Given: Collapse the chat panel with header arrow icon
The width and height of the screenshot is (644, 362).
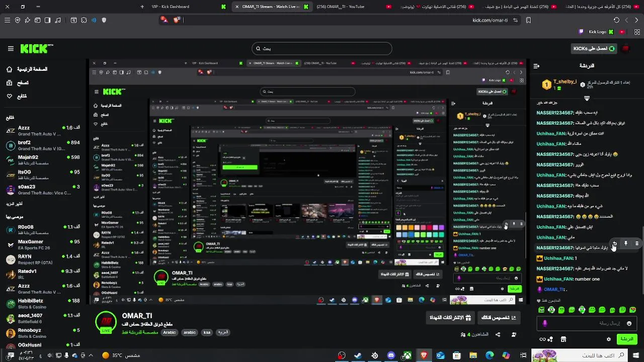Looking at the screenshot, I should coord(536,66).
